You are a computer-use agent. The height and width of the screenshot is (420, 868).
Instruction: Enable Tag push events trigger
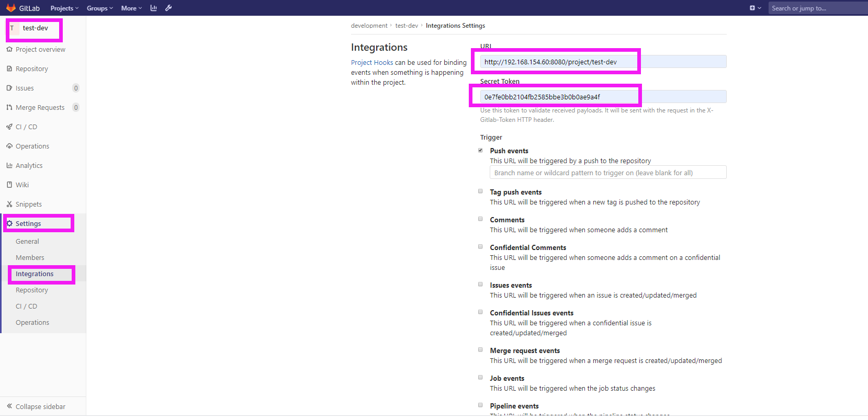click(480, 191)
